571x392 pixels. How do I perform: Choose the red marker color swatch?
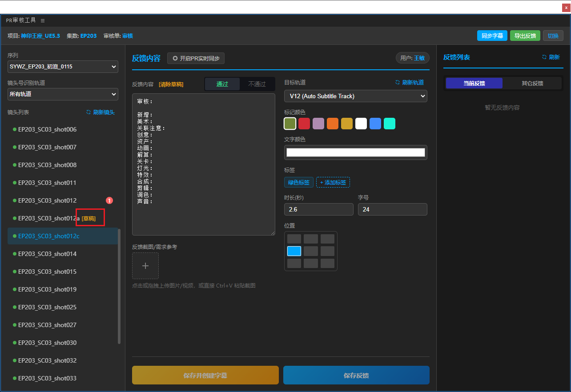(304, 124)
